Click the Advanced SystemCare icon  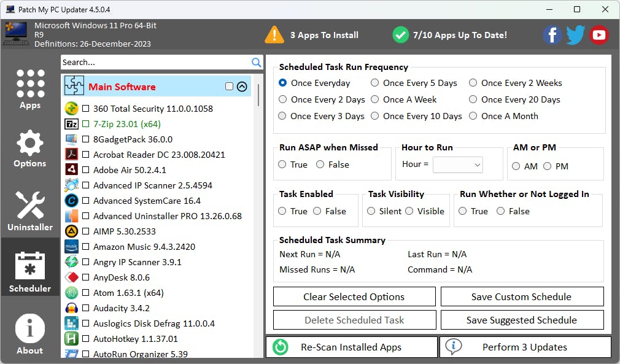click(x=71, y=200)
